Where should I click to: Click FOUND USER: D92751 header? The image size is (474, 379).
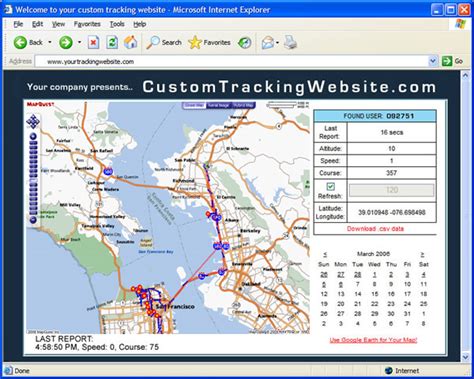[x=375, y=116]
